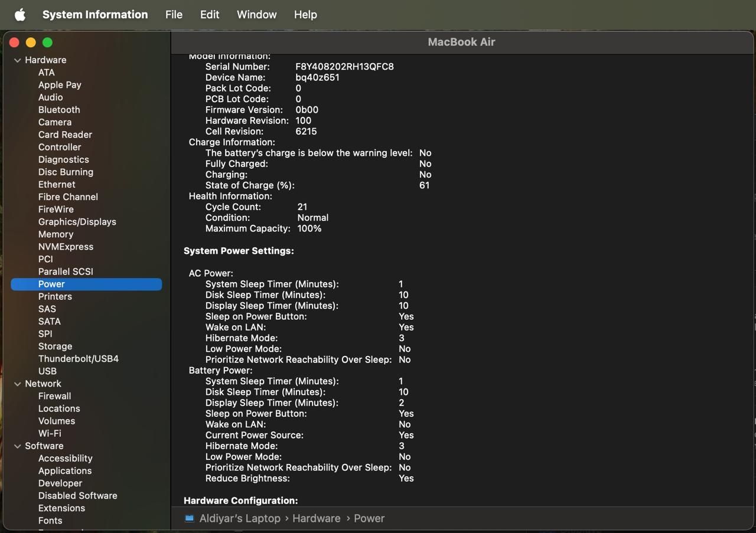Select Apple Pay in the sidebar
756x533 pixels.
(x=60, y=85)
